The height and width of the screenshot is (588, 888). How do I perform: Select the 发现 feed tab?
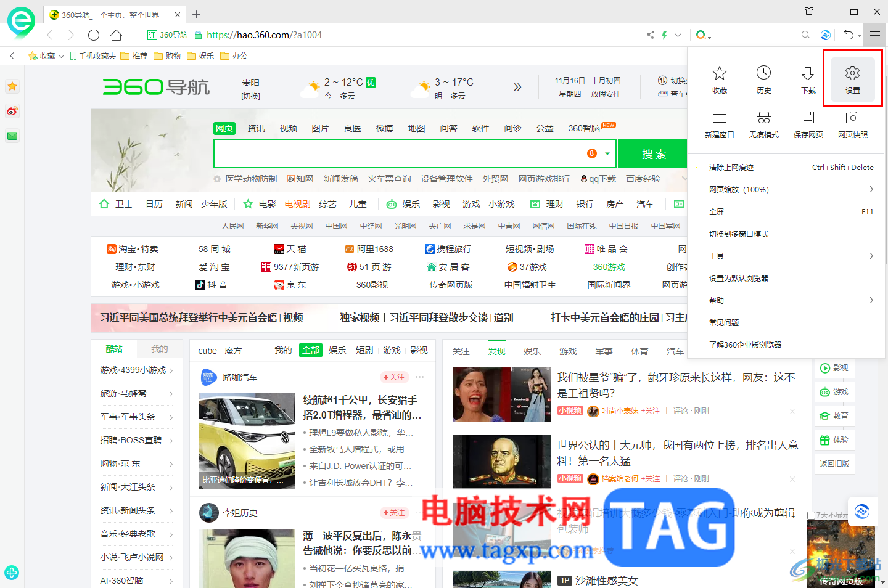[x=496, y=351]
